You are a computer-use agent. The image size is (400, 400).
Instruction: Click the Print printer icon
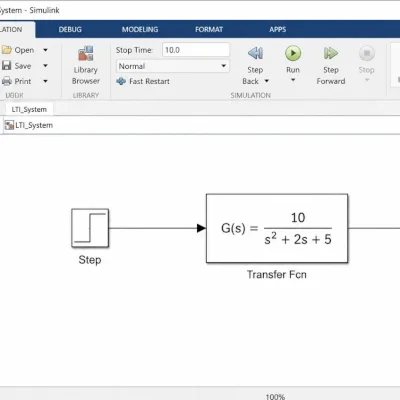click(6, 81)
